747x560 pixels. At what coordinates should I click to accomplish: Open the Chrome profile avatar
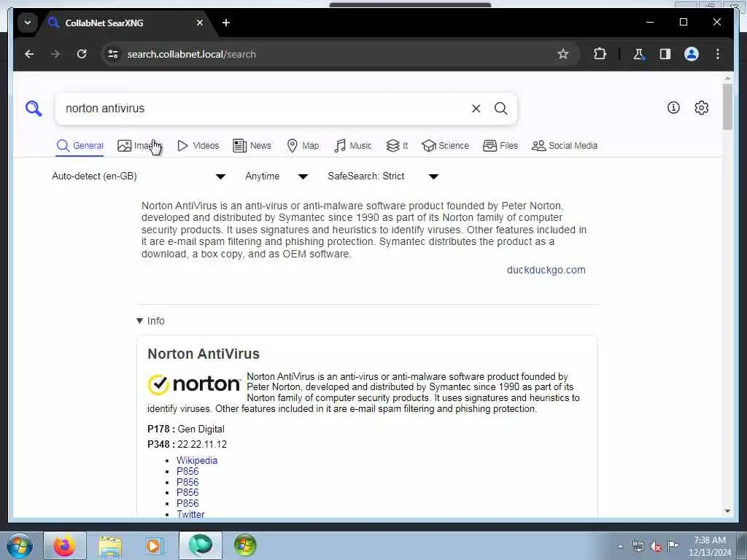pos(692,54)
